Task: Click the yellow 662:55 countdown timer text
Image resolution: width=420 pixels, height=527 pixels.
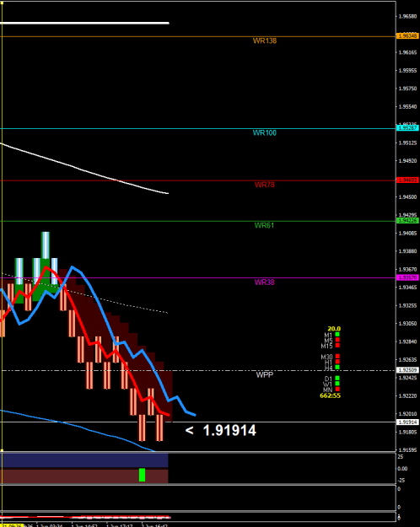Action: point(331,396)
